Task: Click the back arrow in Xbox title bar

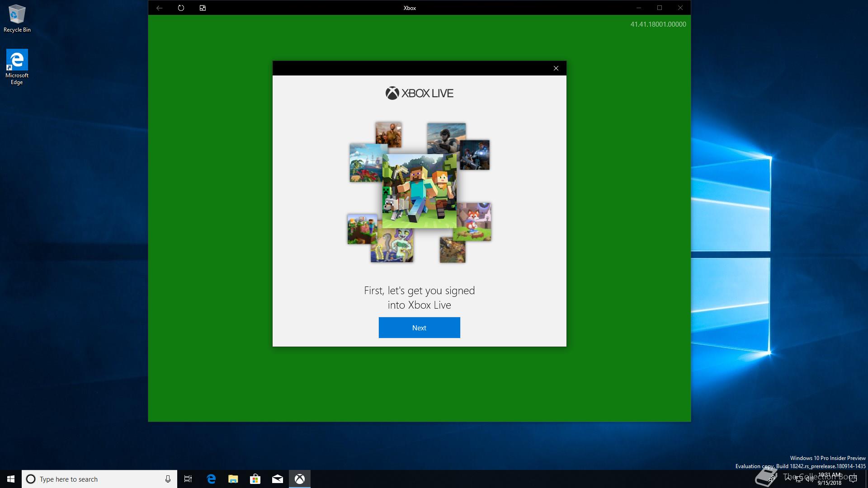Action: click(159, 8)
